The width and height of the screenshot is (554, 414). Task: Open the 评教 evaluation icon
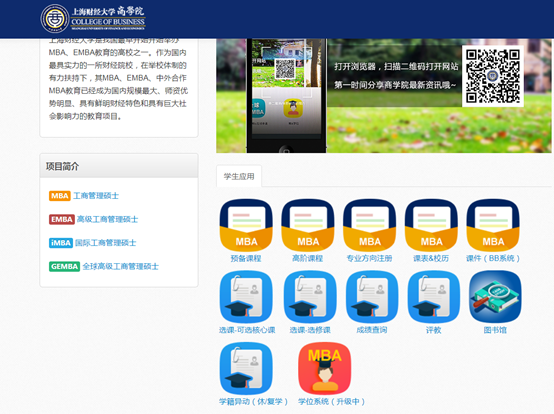(x=434, y=297)
